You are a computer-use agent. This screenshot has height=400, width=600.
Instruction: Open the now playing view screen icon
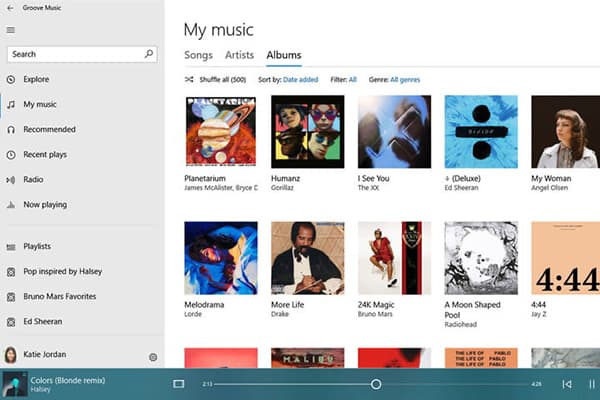pyautogui.click(x=179, y=384)
